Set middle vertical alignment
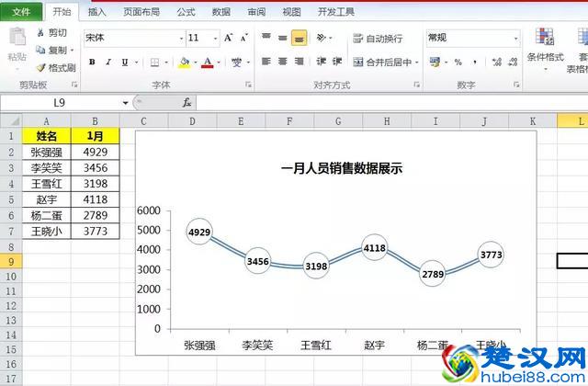This screenshot has height=386, width=588. [283, 38]
